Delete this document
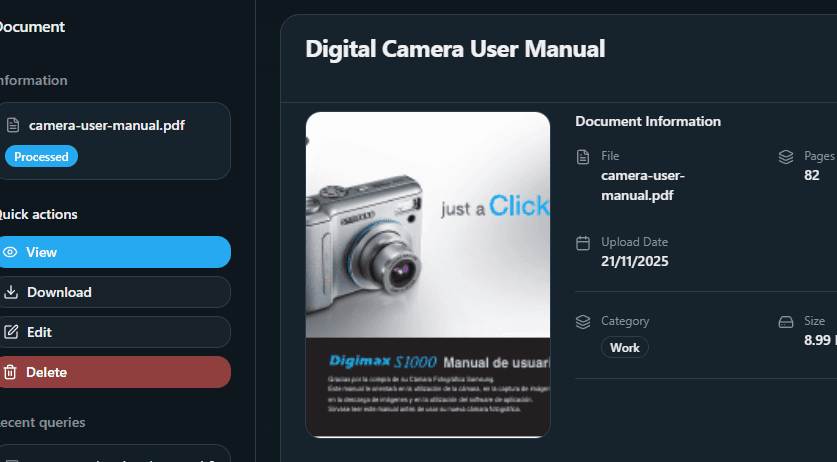Viewport: 837px width, 462px height. point(114,372)
